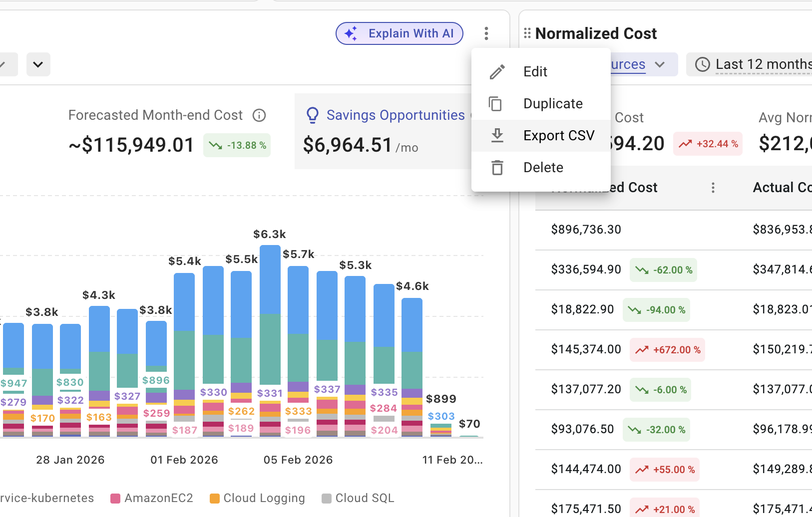Open the Savings Opportunities link
812x517 pixels.
(395, 115)
